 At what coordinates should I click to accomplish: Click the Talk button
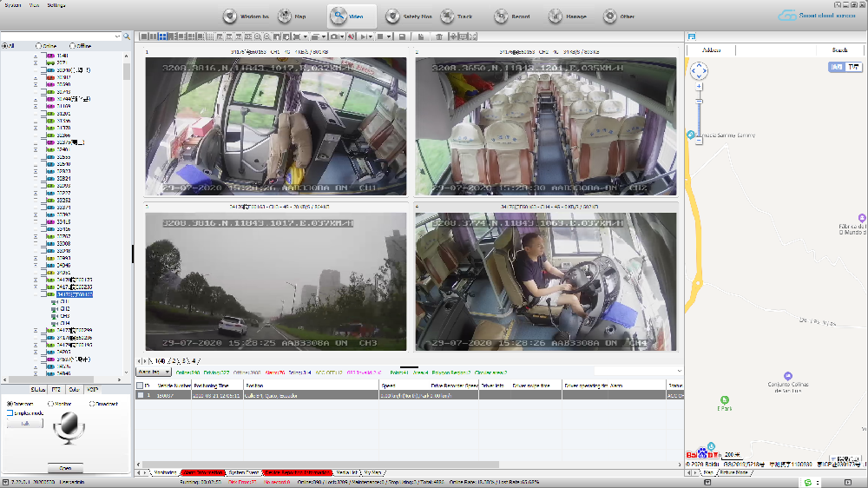pyautogui.click(x=25, y=423)
